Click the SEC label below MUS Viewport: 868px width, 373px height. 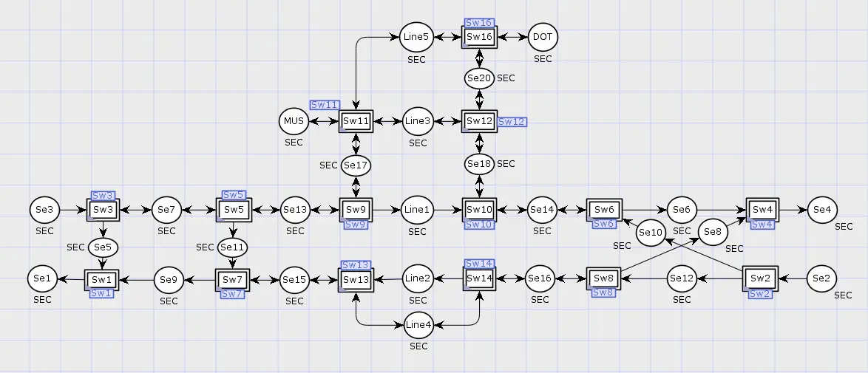(294, 143)
